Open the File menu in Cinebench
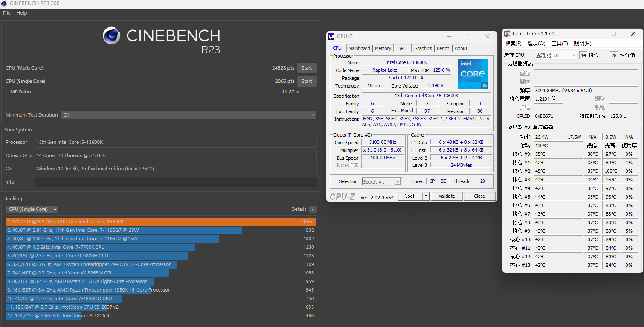Image resolution: width=644 pixels, height=327 pixels. point(7,13)
